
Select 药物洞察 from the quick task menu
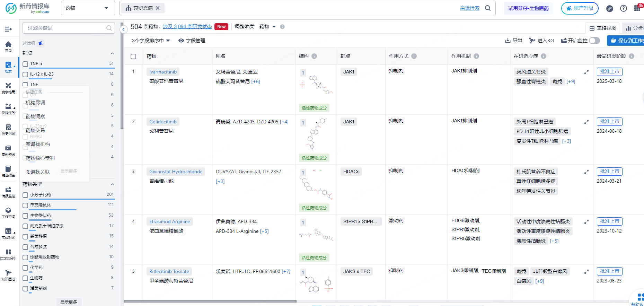pyautogui.click(x=35, y=116)
